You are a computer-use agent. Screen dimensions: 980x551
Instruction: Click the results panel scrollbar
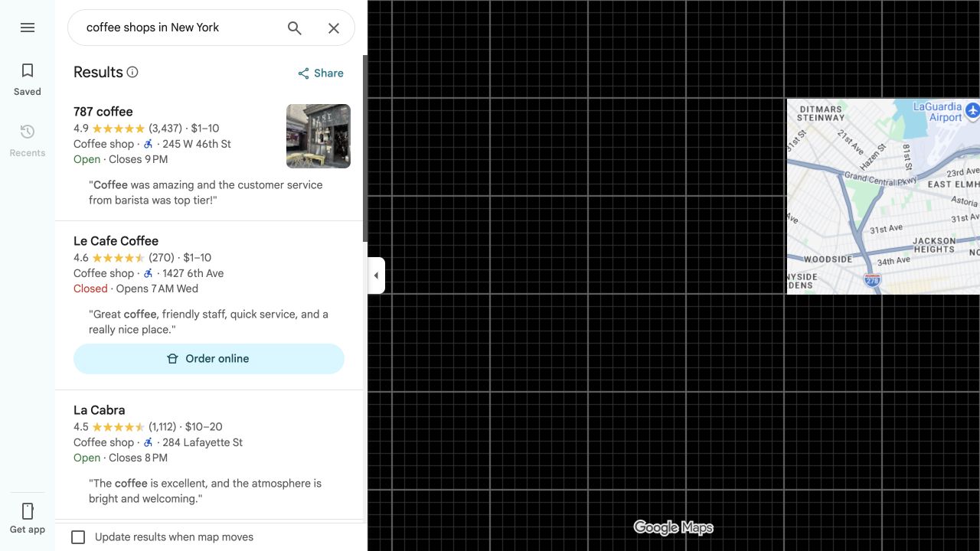[x=365, y=149]
